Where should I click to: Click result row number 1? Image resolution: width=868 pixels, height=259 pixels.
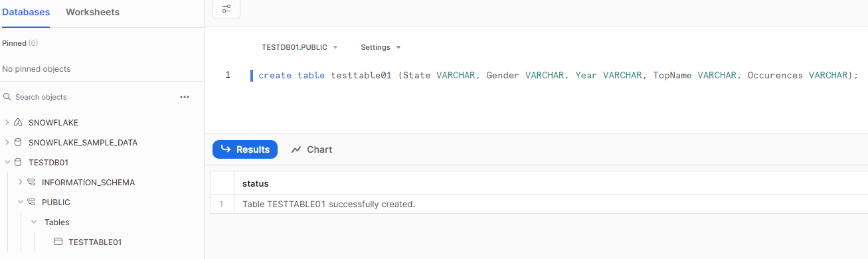pyautogui.click(x=222, y=204)
